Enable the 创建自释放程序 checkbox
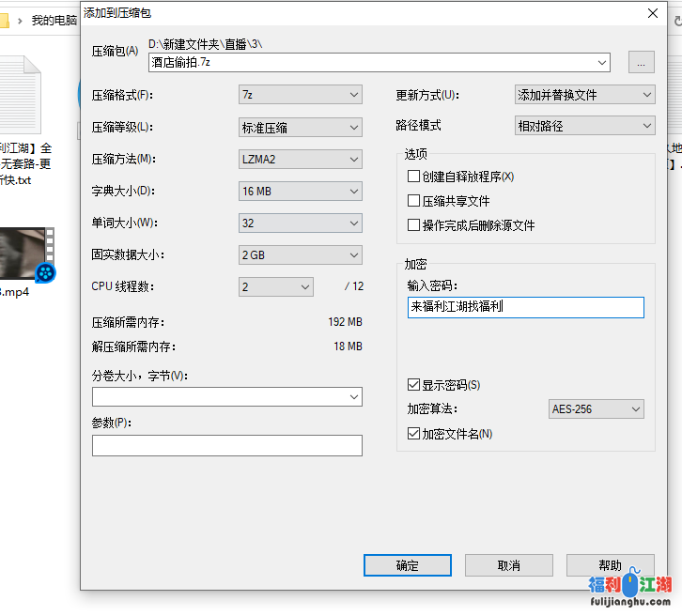Screen dimensions: 682x616 coord(413,177)
